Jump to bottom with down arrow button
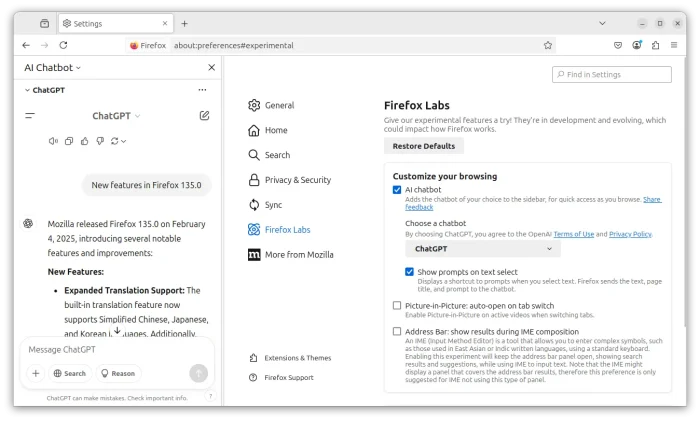This screenshot has height=421, width=700. point(117,331)
